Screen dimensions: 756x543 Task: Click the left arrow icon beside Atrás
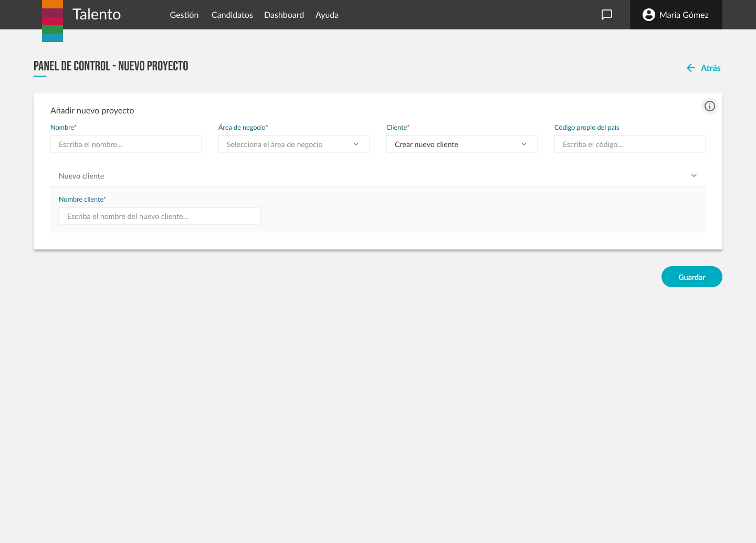[691, 68]
